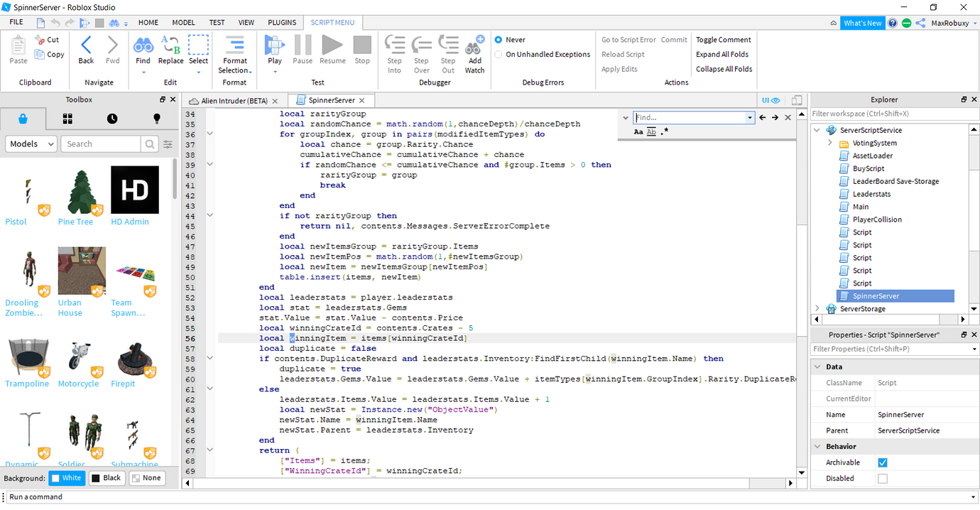Click the Replace icon in the Edit group
Image resolution: width=980 pixels, height=510 pixels.
(170, 45)
